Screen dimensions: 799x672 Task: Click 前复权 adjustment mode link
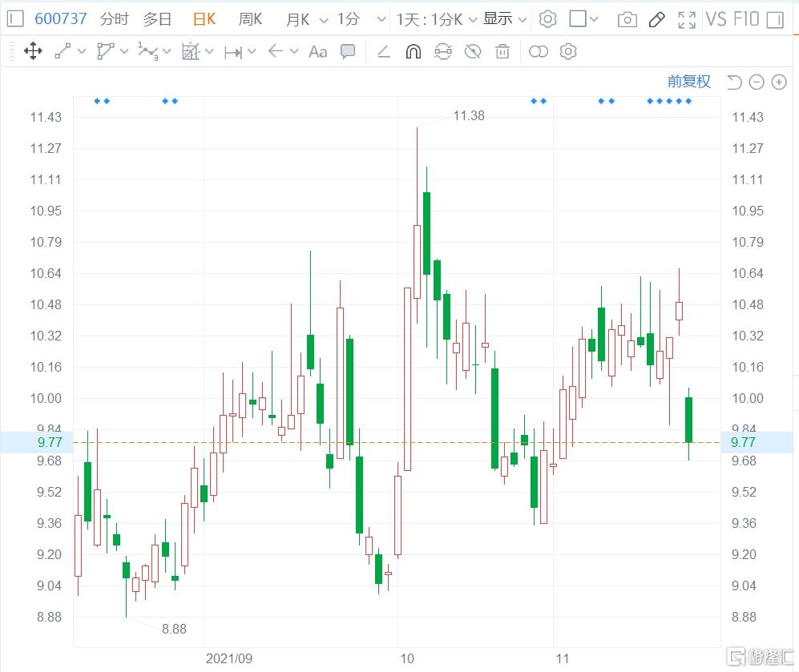click(x=689, y=82)
